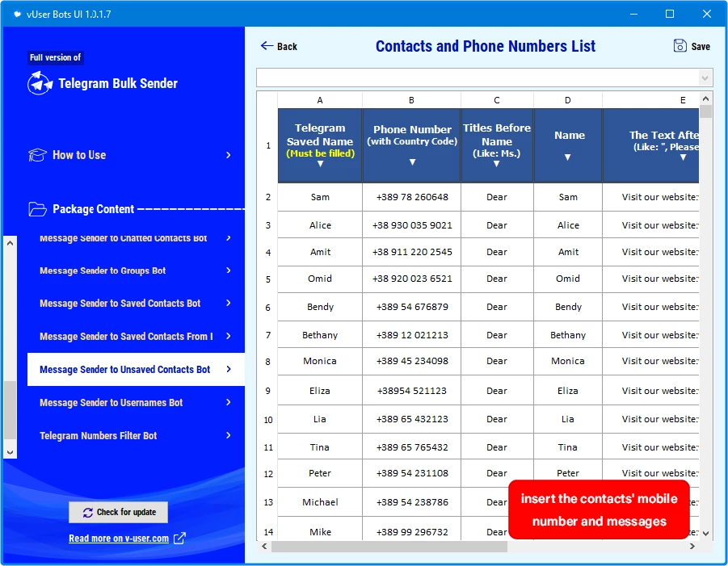Open Message Sender to Saved Contacts Bot
Viewport: 728px width, 566px height.
(136, 303)
